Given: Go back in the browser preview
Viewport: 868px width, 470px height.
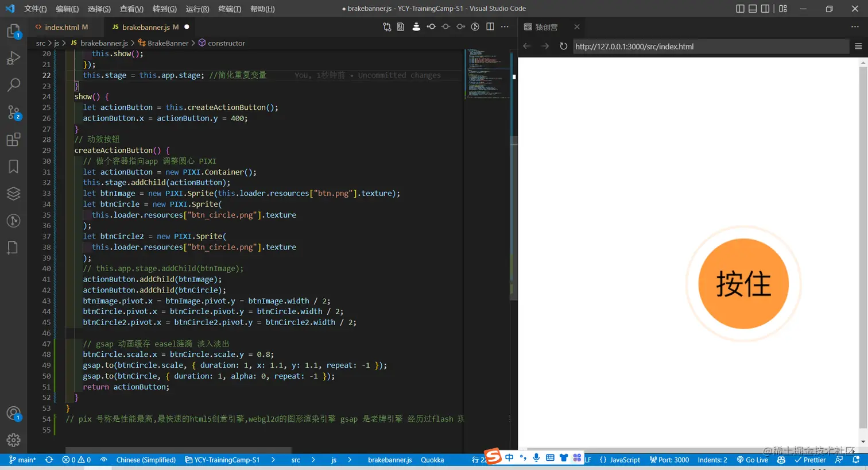Looking at the screenshot, I should coord(527,47).
